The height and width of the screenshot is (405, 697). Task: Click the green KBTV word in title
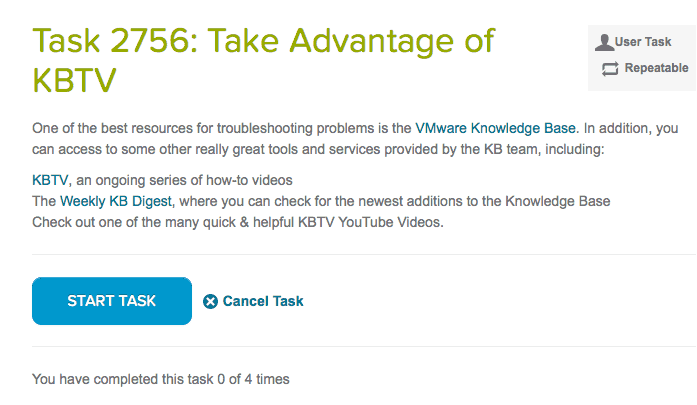pos(74,80)
